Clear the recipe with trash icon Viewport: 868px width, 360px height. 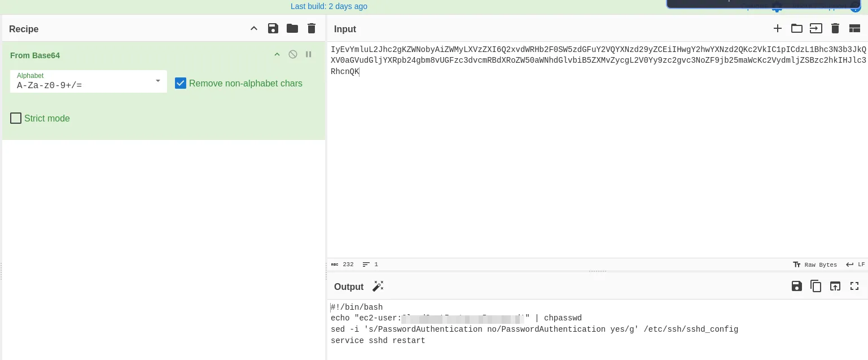(x=312, y=29)
